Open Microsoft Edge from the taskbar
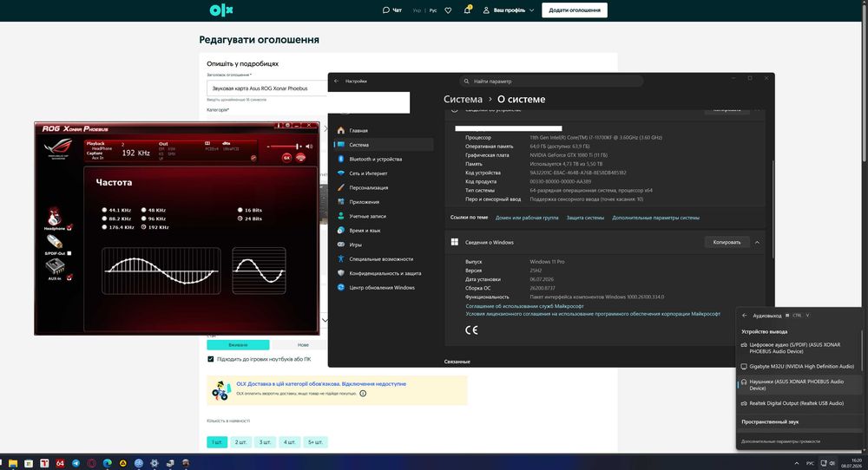 coord(108,463)
